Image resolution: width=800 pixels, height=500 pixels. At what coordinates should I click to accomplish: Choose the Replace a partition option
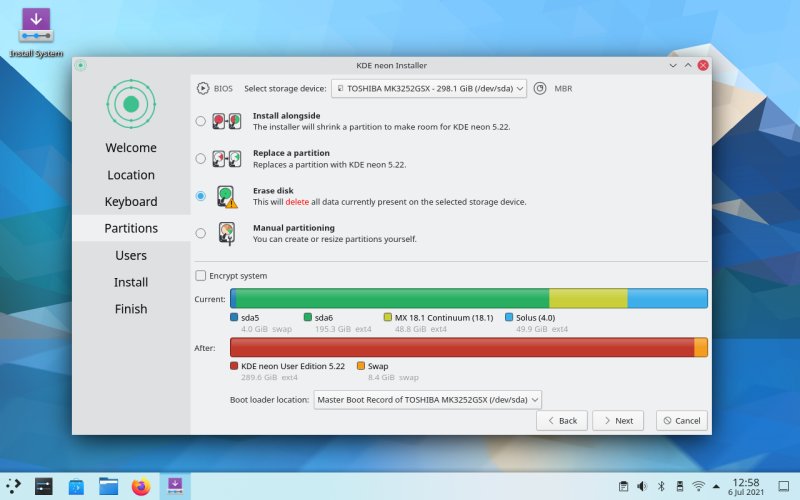(x=201, y=158)
